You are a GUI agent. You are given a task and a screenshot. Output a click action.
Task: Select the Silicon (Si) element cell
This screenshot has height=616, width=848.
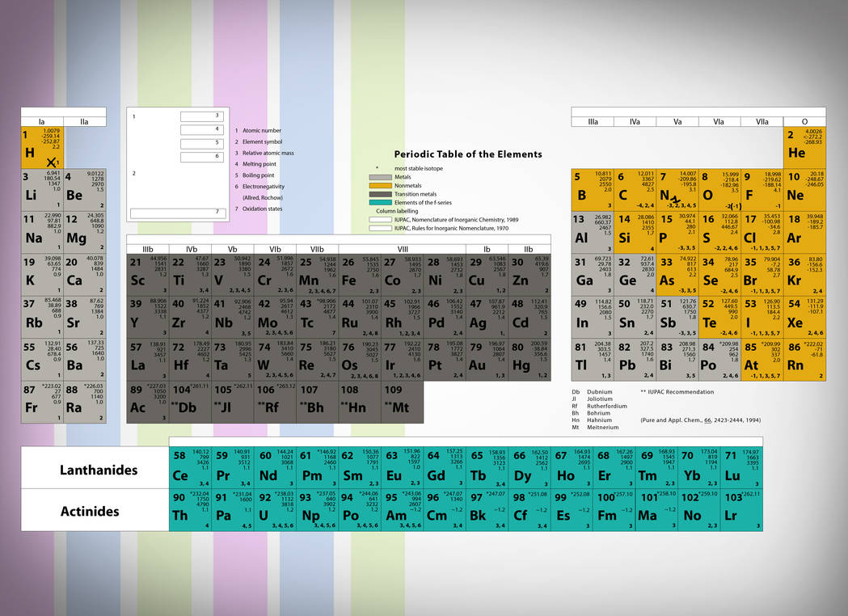(x=635, y=233)
